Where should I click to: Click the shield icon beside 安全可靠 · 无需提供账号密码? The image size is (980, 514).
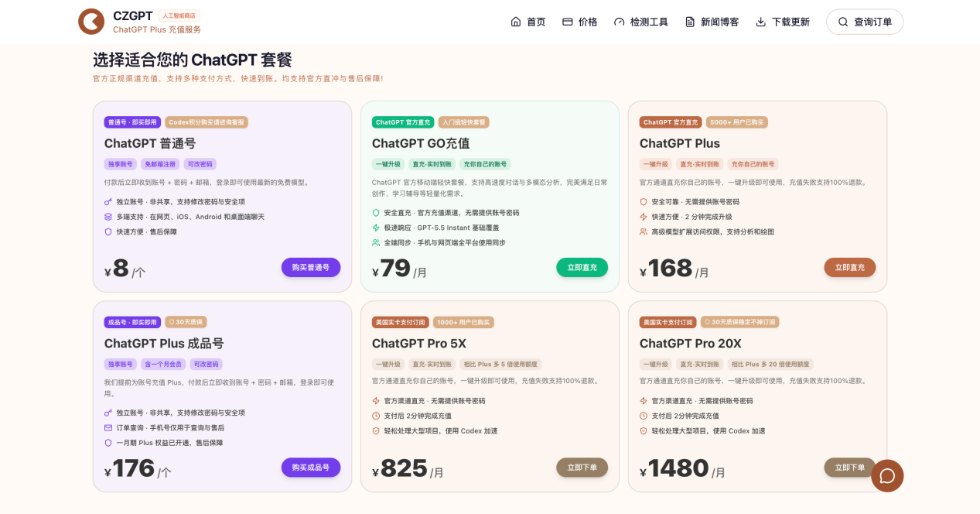pyautogui.click(x=644, y=202)
